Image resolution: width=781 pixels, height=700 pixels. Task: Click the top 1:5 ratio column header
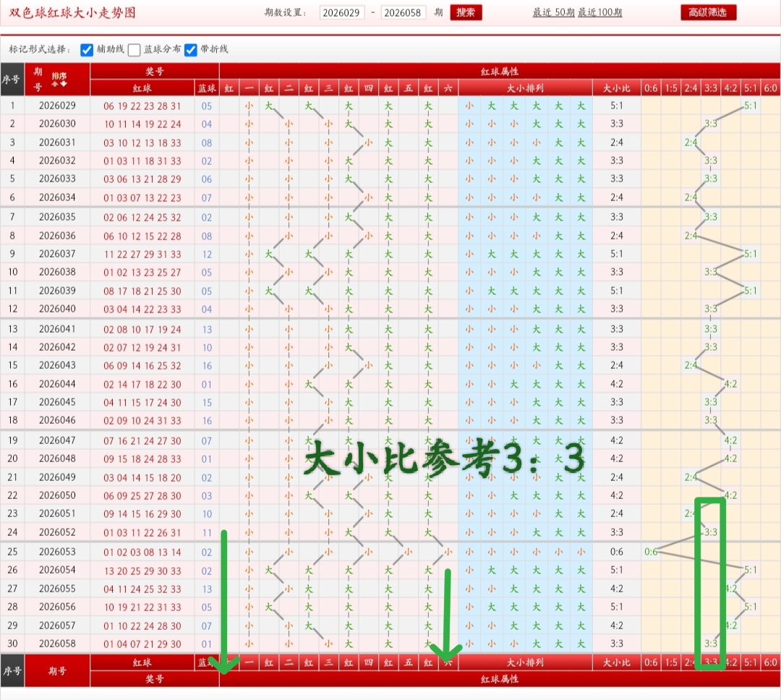pos(671,88)
